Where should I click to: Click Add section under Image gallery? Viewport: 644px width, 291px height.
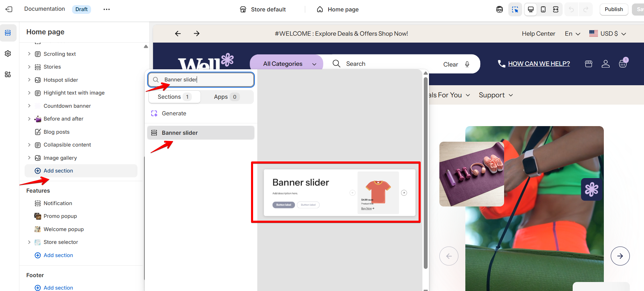(81, 171)
